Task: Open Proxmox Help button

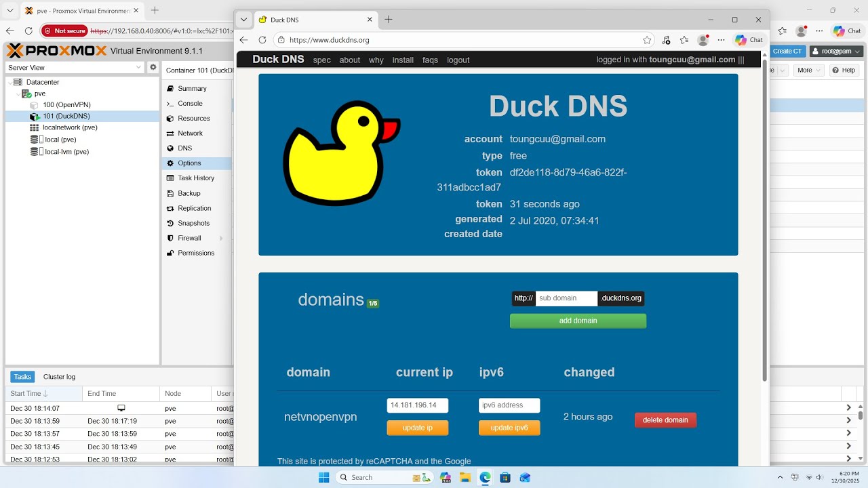Action: (844, 70)
